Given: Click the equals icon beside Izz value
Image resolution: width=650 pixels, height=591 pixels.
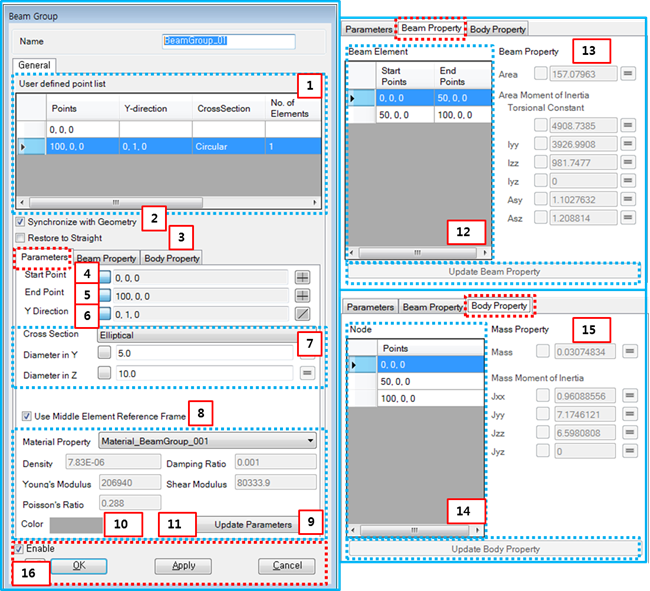Looking at the screenshot, I should (x=628, y=162).
